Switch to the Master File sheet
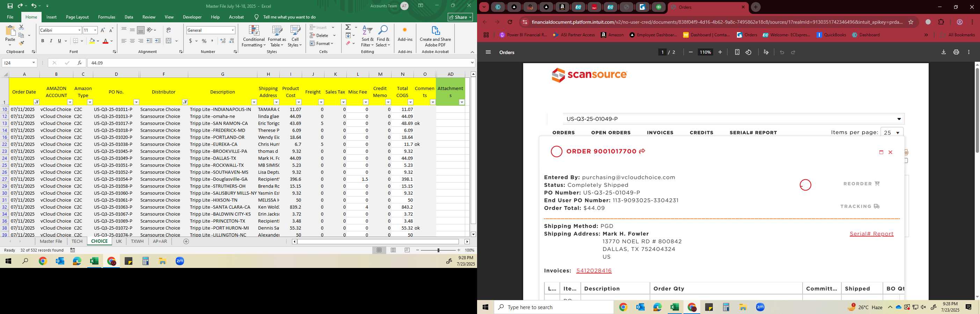980x314 pixels. click(51, 241)
